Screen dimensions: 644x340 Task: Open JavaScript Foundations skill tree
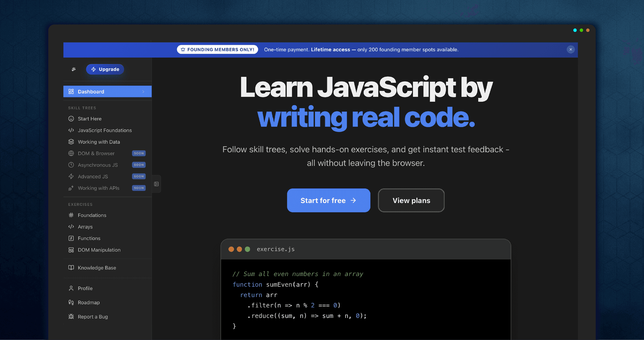107,130
